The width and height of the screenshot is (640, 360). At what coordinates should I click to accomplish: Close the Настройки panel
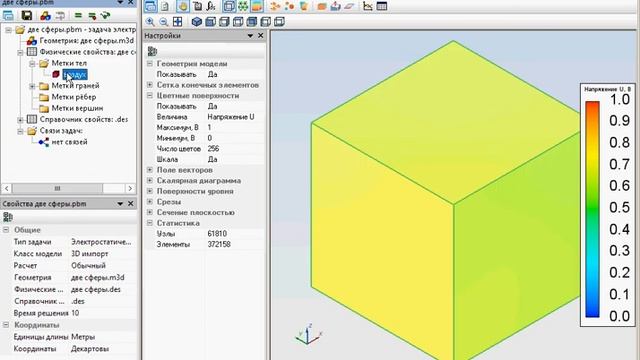(260, 36)
